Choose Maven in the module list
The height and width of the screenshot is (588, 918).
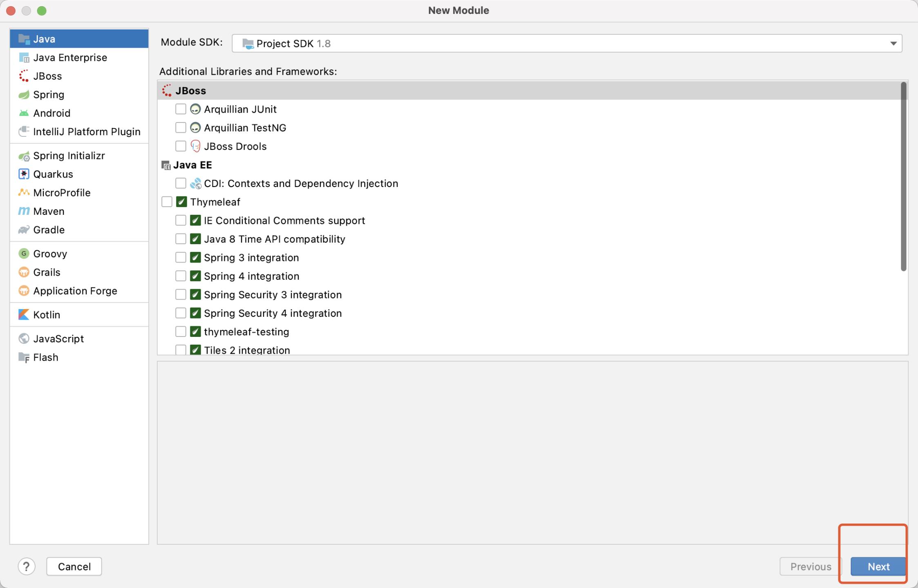pyautogui.click(x=79, y=211)
